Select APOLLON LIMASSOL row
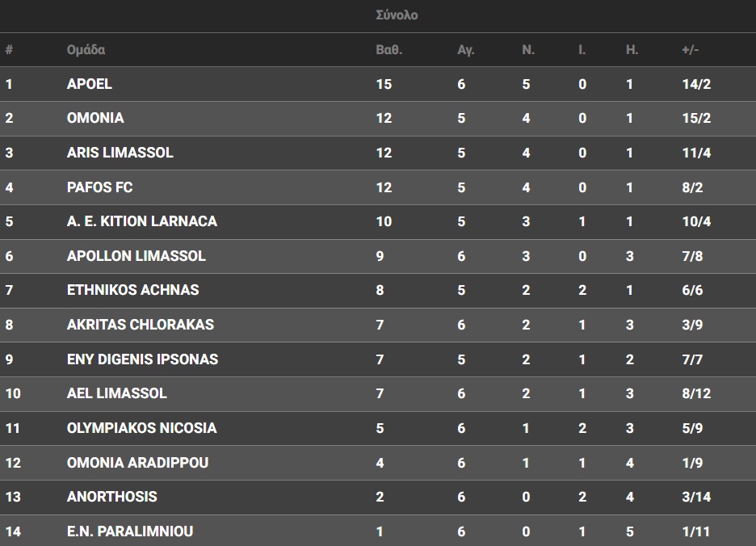 (136, 256)
